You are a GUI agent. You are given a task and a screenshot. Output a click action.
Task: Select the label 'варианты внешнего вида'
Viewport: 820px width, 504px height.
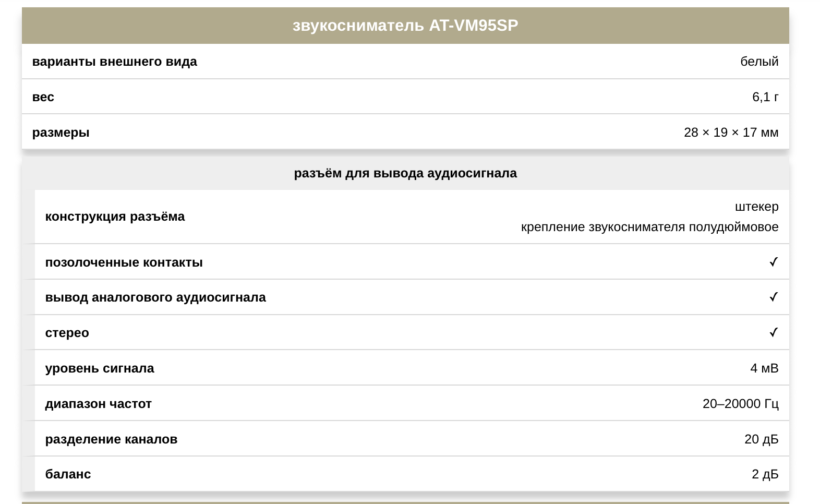pos(115,62)
